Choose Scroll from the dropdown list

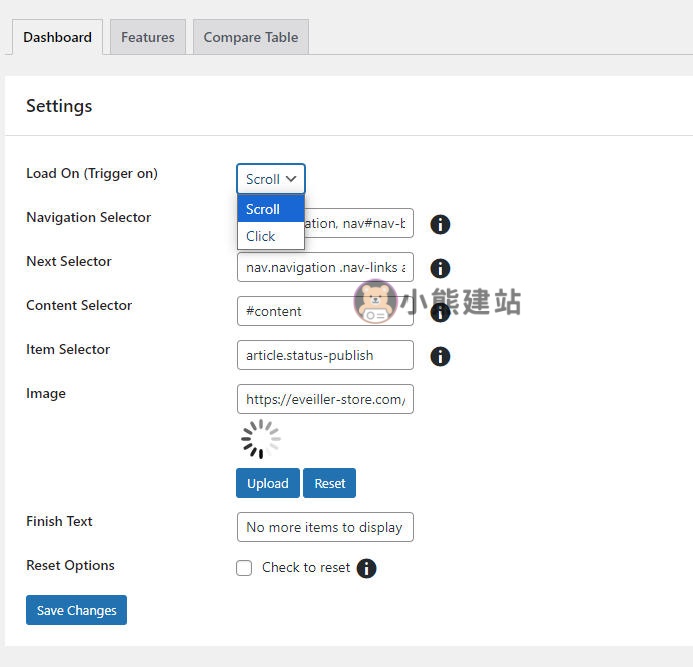pos(270,209)
